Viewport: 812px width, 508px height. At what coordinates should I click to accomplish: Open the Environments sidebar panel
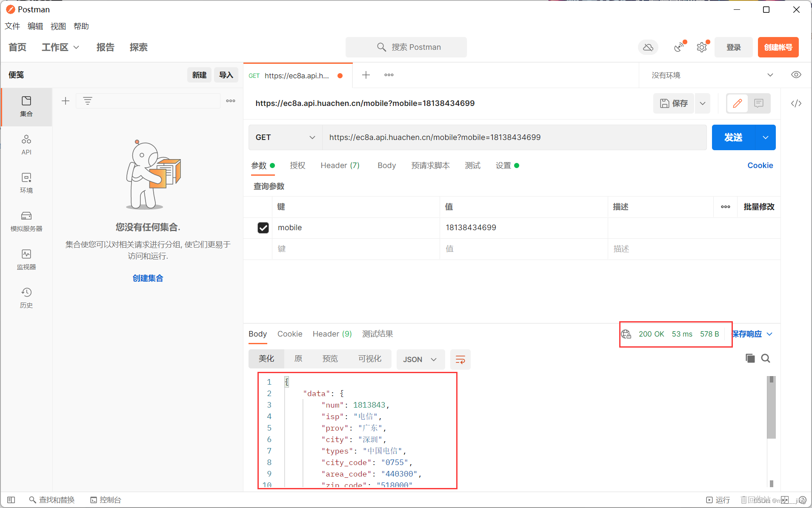[x=26, y=183]
